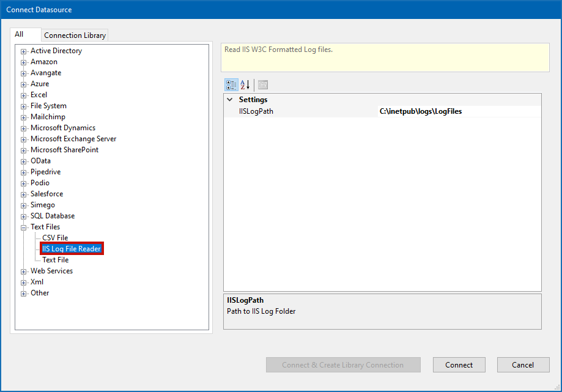
Task: Expand the File System node
Action: (x=24, y=106)
